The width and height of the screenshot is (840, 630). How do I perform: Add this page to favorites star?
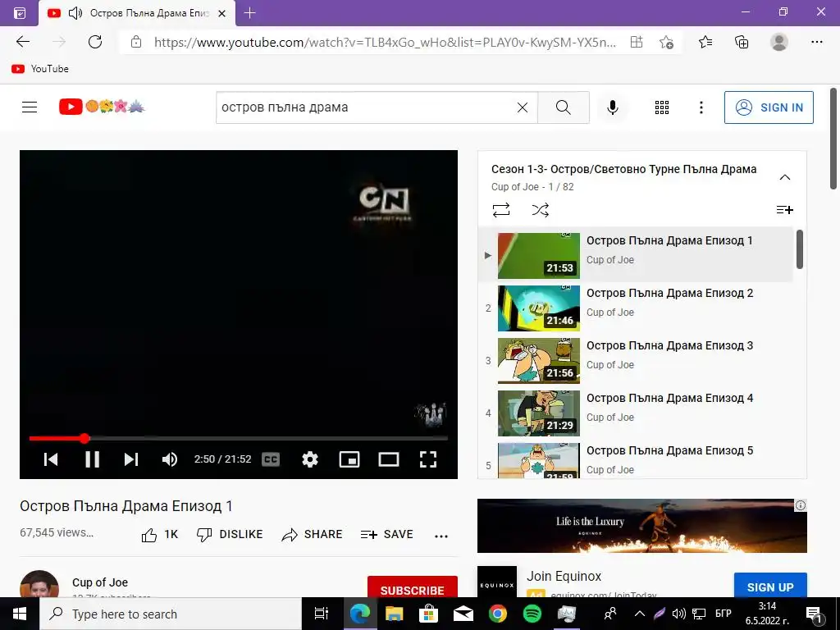pyautogui.click(x=666, y=43)
